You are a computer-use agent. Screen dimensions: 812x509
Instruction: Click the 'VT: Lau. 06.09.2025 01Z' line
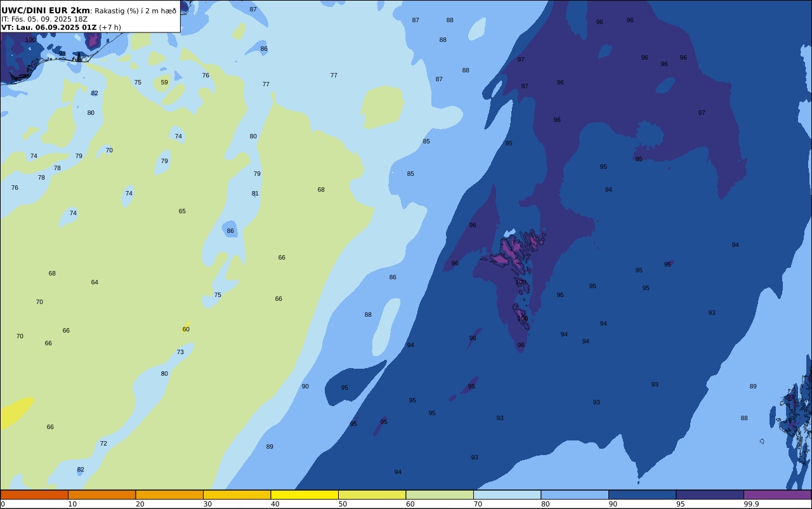coord(49,27)
